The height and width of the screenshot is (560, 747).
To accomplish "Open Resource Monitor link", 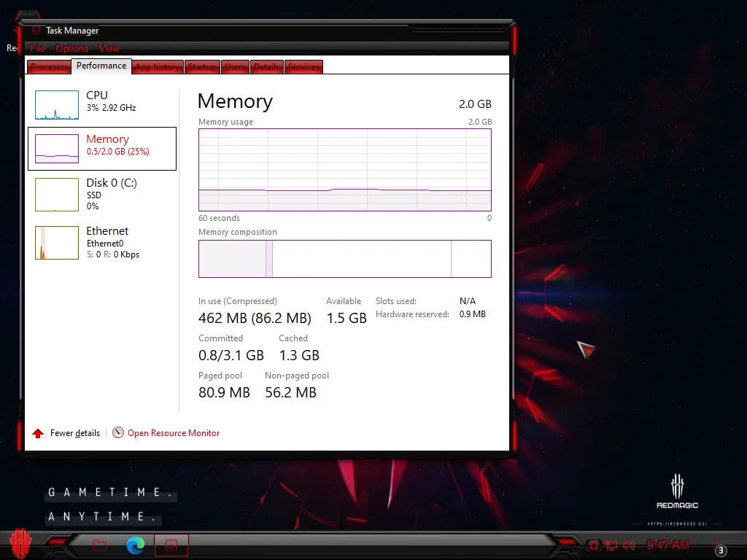I will tap(174, 433).
